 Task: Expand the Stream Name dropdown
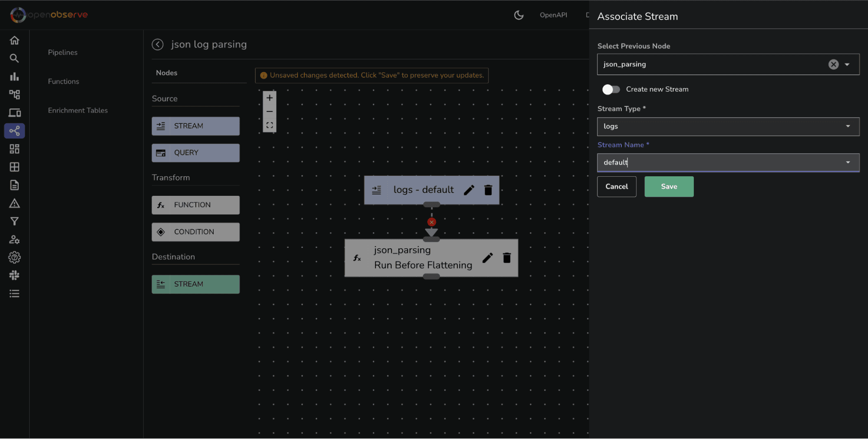848,162
